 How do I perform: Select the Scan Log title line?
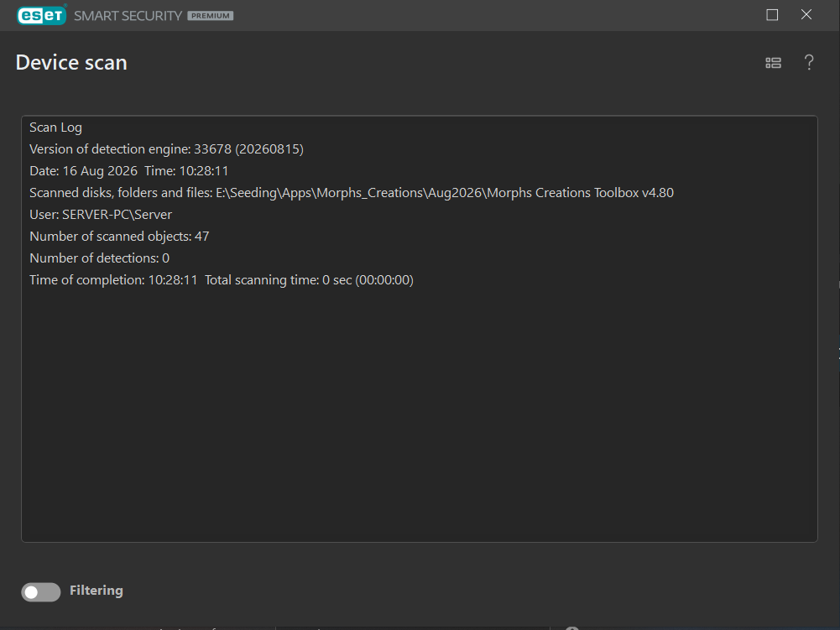click(x=55, y=128)
